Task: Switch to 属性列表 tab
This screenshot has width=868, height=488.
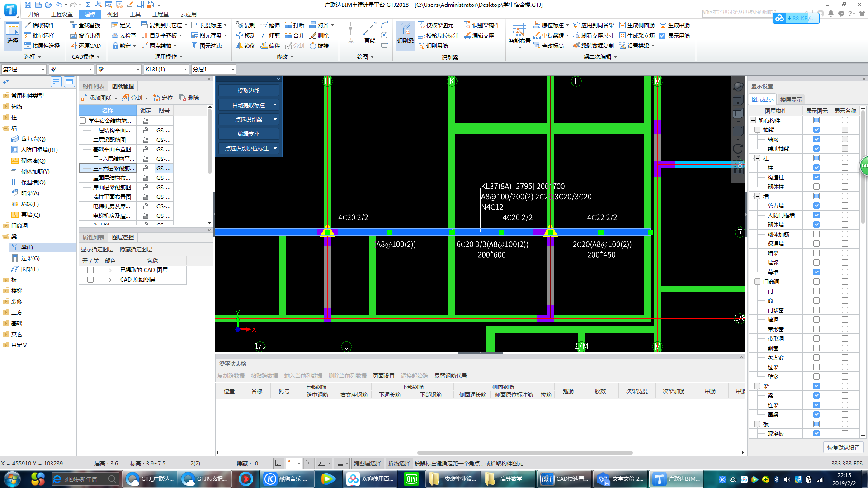Action: [x=94, y=237]
